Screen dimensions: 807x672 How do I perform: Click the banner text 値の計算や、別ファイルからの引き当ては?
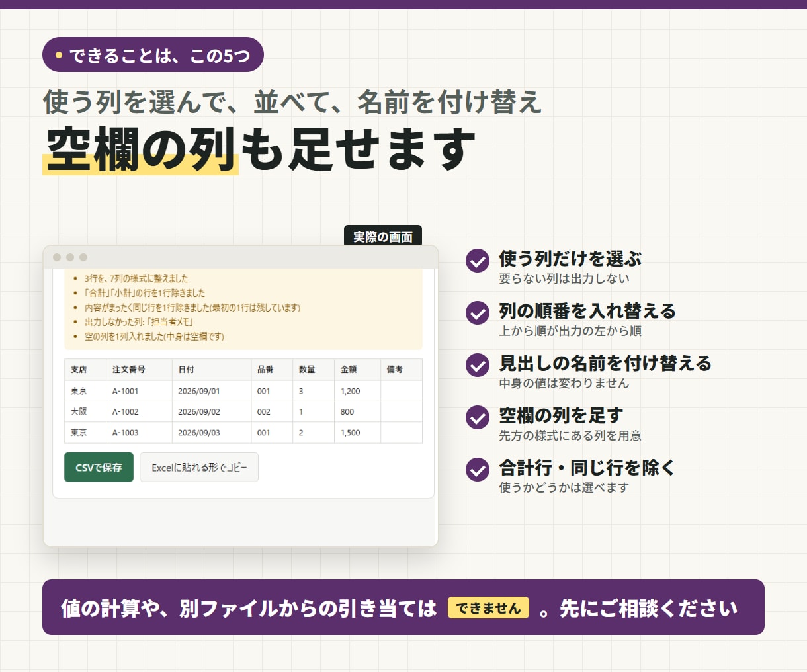click(x=249, y=608)
